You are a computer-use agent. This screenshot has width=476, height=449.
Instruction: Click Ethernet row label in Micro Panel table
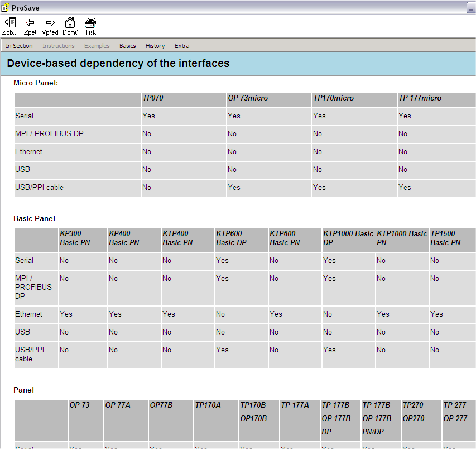[x=28, y=151]
